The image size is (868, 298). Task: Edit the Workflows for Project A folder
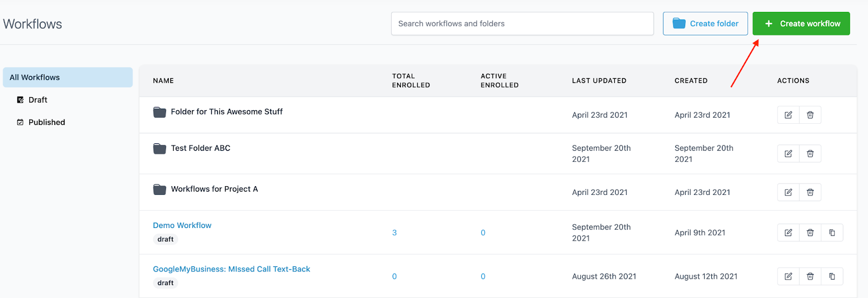(x=788, y=192)
